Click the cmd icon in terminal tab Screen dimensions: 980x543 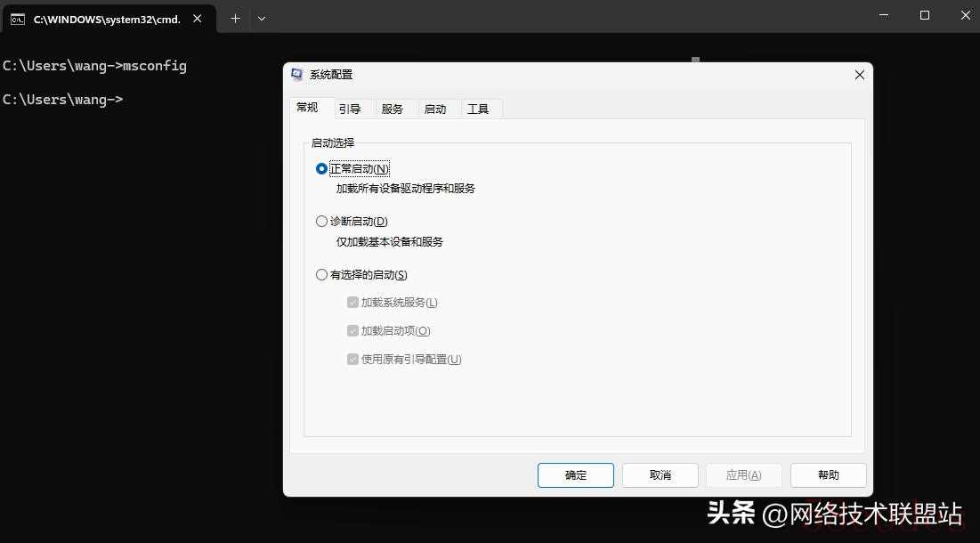17,18
